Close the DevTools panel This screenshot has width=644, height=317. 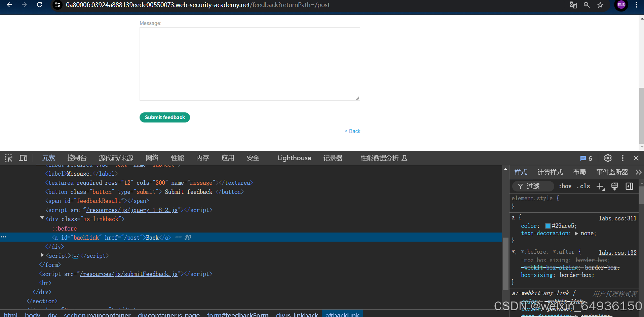tap(636, 158)
